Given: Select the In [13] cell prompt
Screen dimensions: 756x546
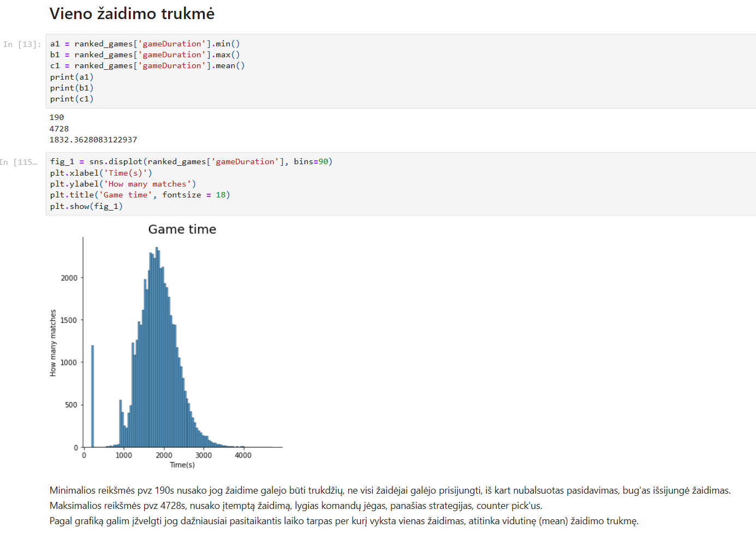Looking at the screenshot, I should tap(22, 44).
